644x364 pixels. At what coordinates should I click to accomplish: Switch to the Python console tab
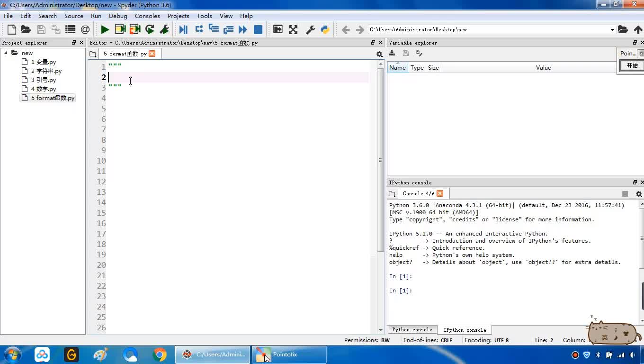click(412, 330)
